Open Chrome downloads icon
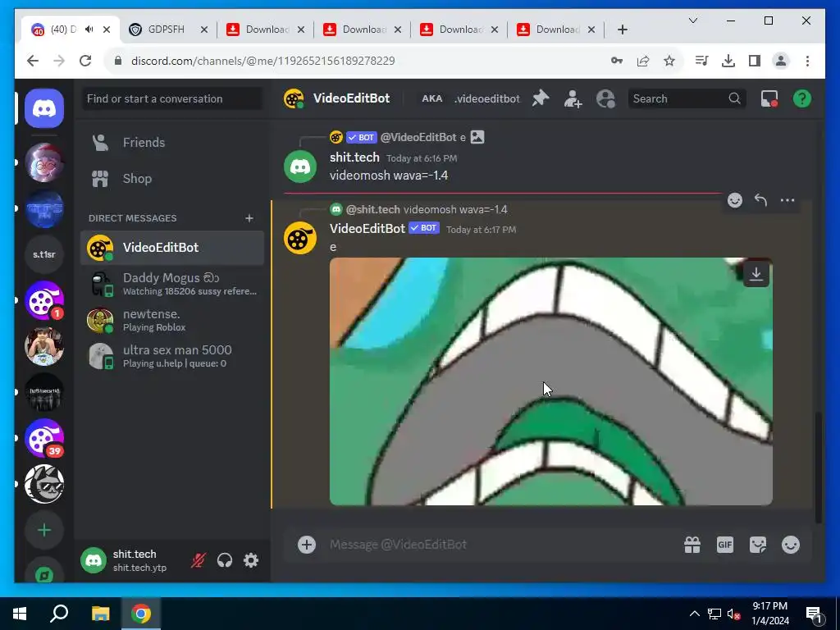The width and height of the screenshot is (840, 630). tap(728, 61)
